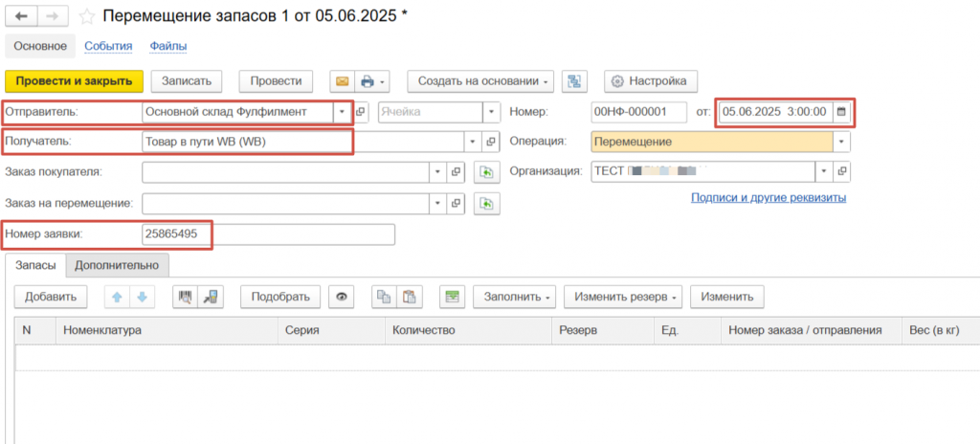Viewport: 980px width, 444px height.
Task: Open calendar picker for document date
Action: pos(841,112)
